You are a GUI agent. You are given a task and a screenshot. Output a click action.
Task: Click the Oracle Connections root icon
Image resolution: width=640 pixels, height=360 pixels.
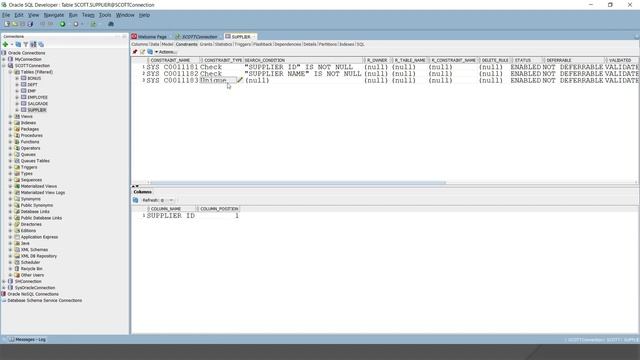4,53
